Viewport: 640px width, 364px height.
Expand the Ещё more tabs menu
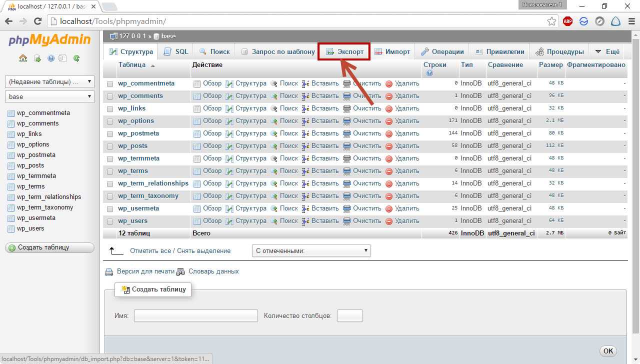[x=607, y=51]
